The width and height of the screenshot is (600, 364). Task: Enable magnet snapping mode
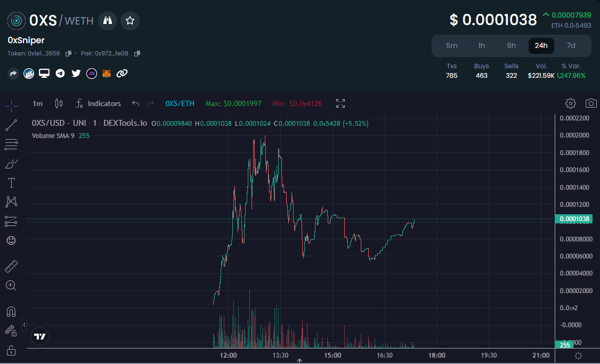tap(11, 311)
